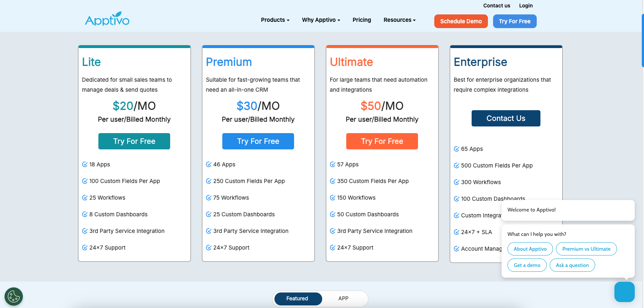The width and height of the screenshot is (644, 308).
Task: Click header Try For Free button
Action: coord(515,21)
